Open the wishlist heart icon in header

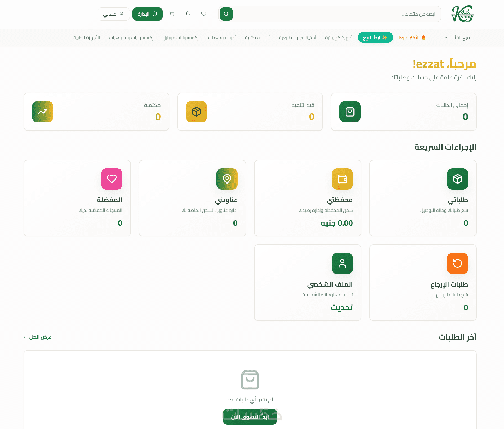click(204, 14)
